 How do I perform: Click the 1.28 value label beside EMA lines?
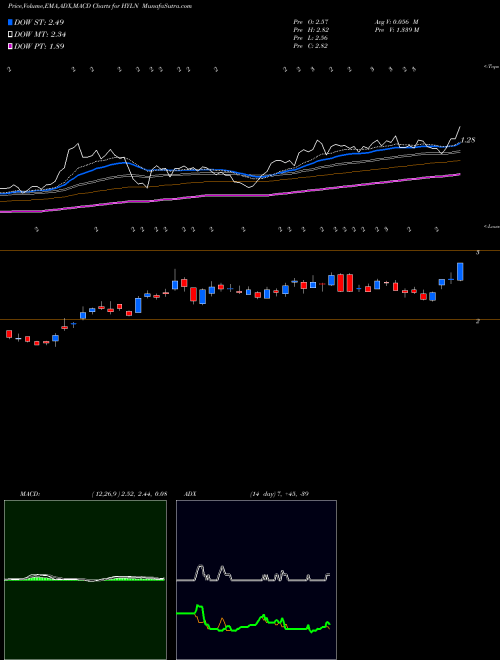pyautogui.click(x=468, y=140)
